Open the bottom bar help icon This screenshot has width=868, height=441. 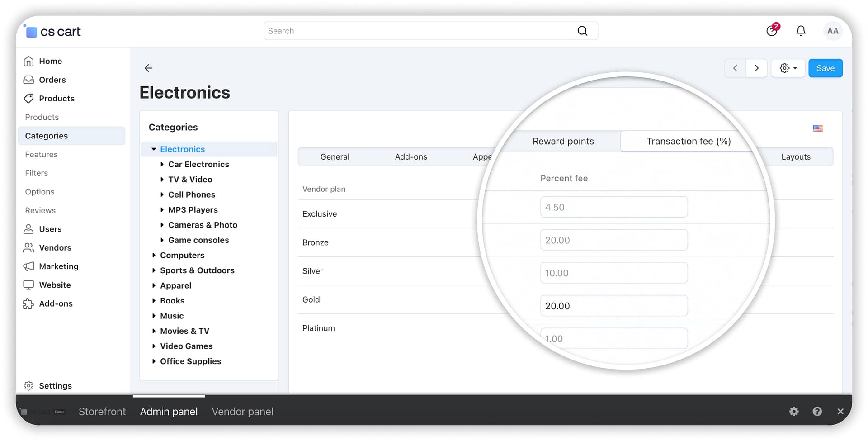point(817,411)
